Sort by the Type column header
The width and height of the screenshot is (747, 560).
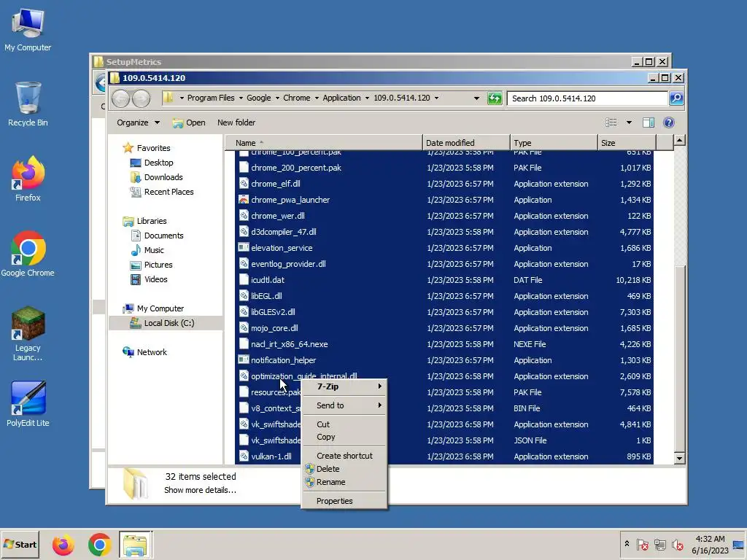tap(554, 143)
